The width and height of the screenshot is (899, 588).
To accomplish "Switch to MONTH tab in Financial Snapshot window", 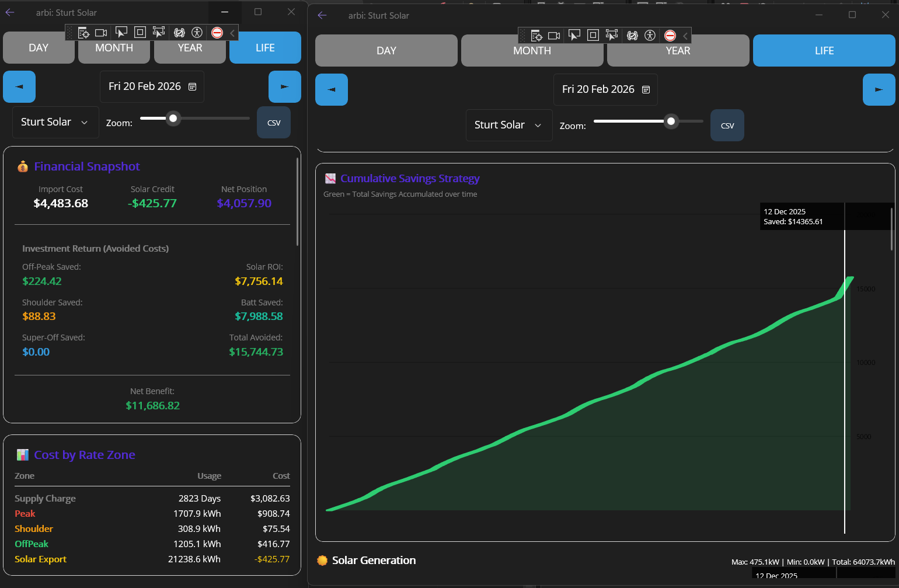I will tap(114, 48).
